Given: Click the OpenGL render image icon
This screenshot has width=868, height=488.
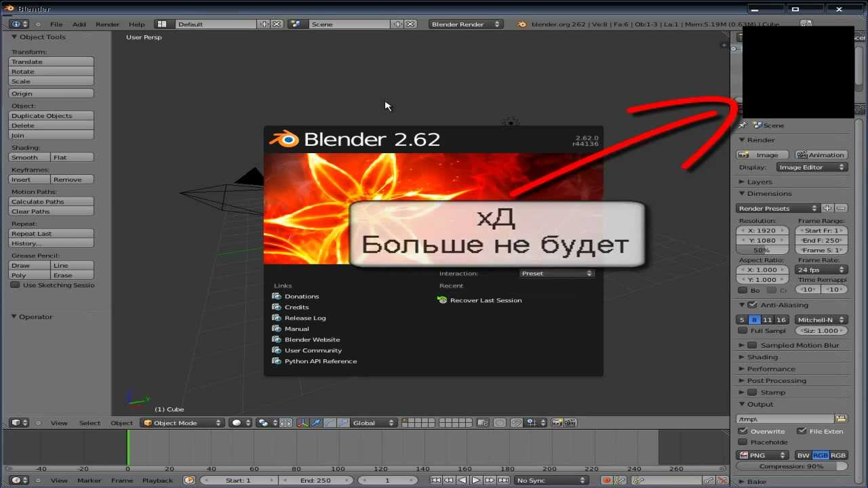Looking at the screenshot, I should [557, 422].
